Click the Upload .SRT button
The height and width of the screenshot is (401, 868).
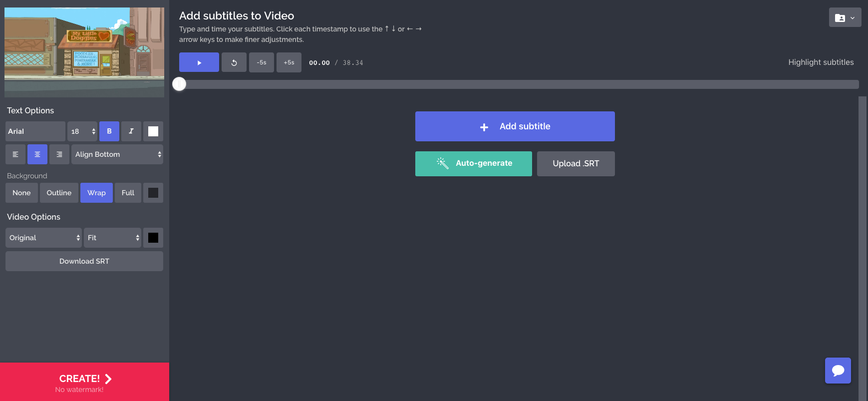click(576, 163)
